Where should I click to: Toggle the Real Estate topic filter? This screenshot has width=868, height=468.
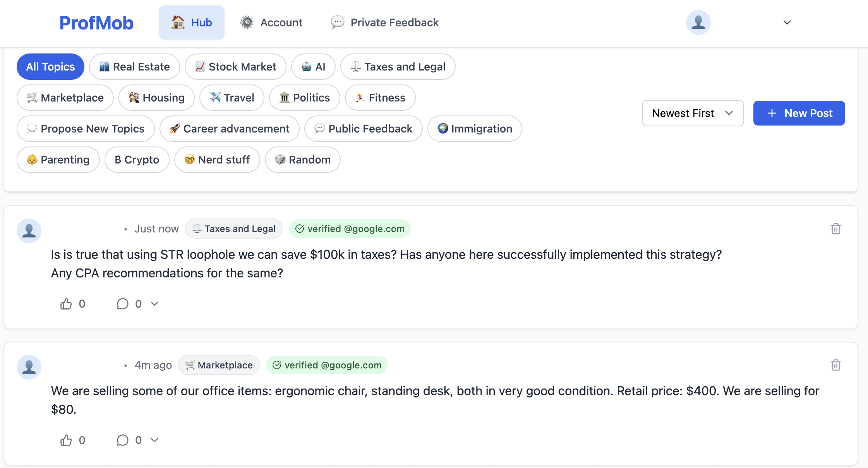click(134, 67)
